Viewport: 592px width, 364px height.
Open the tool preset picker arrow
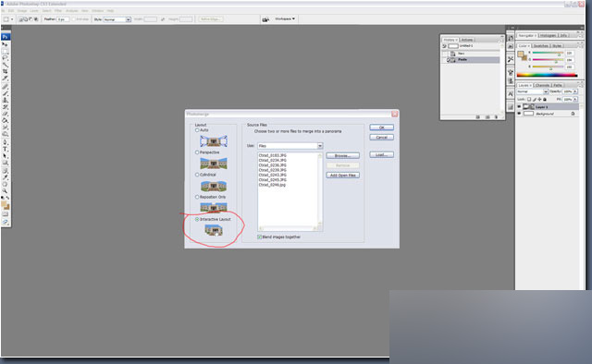click(12, 19)
